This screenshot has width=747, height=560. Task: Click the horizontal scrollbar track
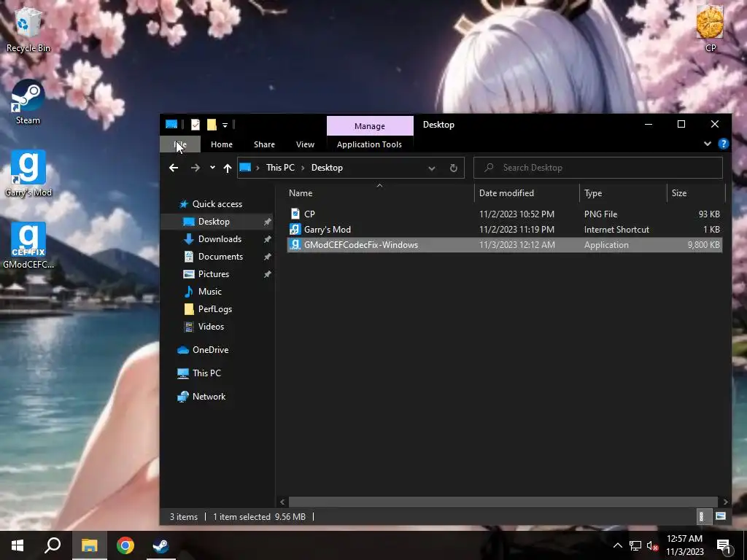tap(503, 502)
